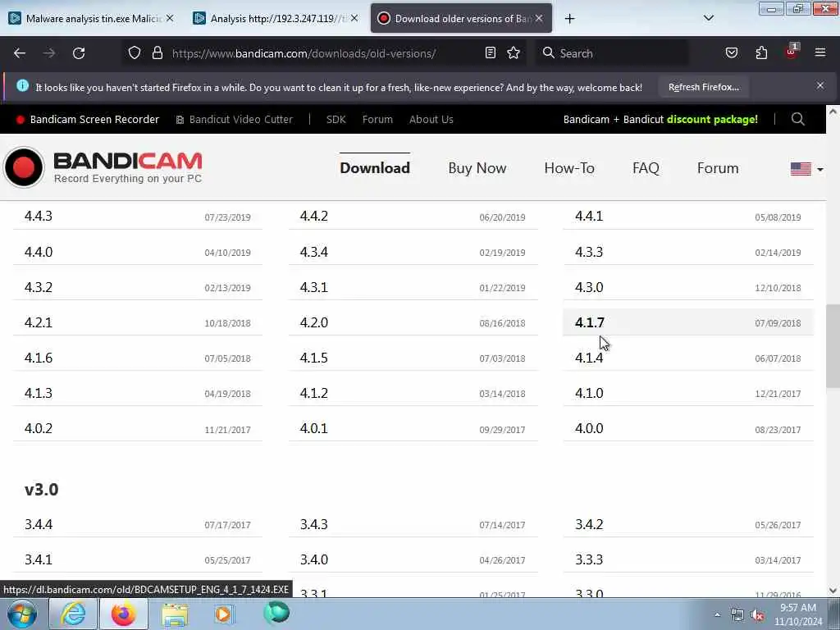This screenshot has width=840, height=630.
Task: Download Bandicam version 3.4.3
Action: (413, 524)
